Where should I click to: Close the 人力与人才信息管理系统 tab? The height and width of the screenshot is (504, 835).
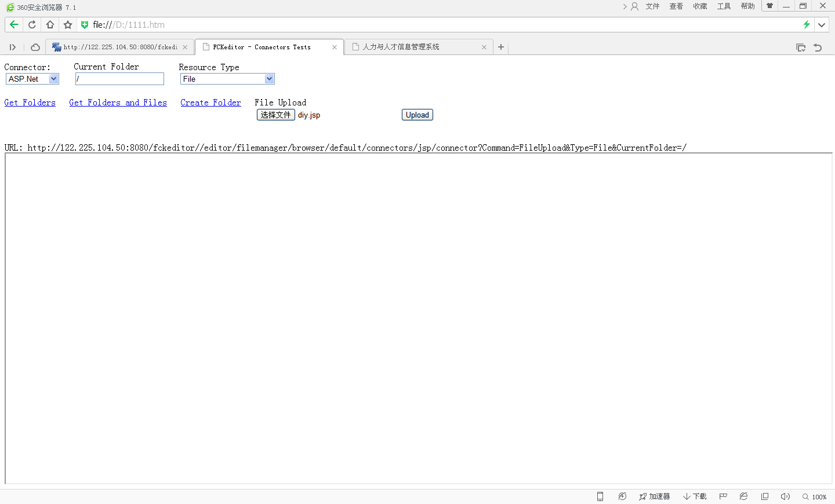(x=484, y=48)
